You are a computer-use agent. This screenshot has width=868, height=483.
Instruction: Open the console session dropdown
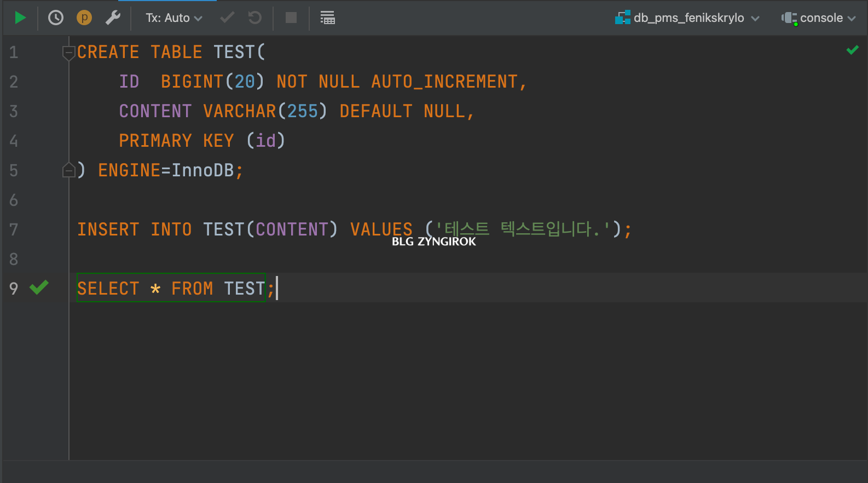(x=819, y=18)
